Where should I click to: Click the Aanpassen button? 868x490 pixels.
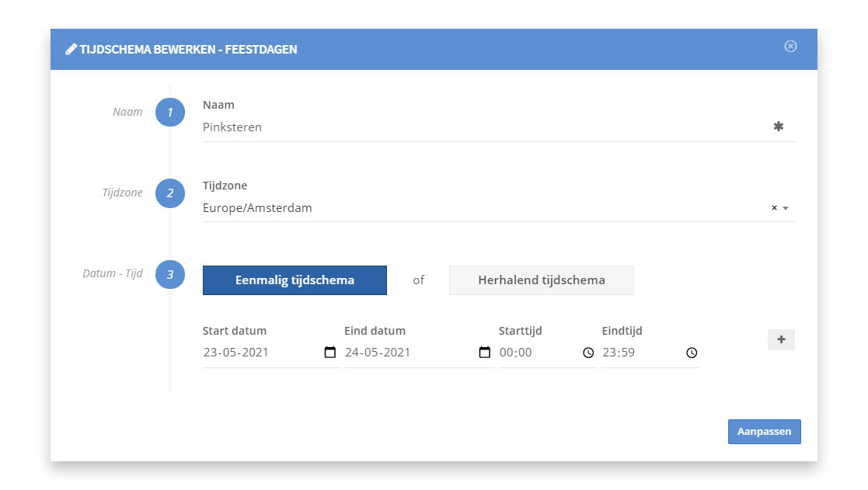pyautogui.click(x=764, y=432)
